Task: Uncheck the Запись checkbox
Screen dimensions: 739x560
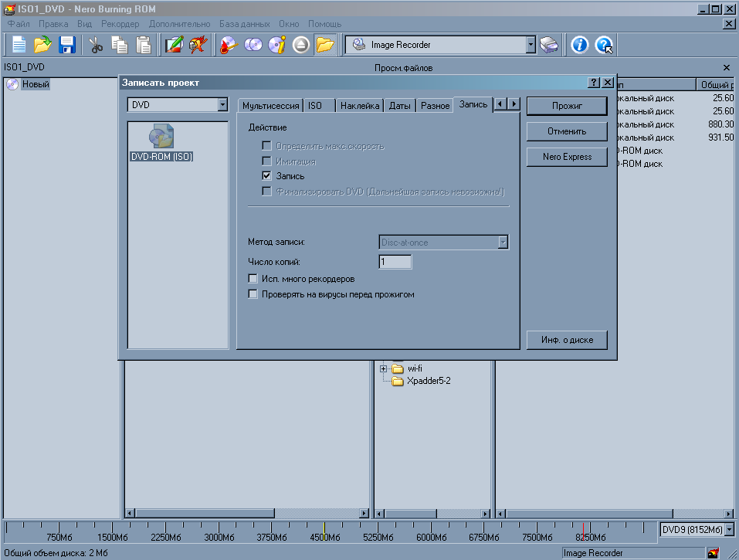Action: (267, 176)
